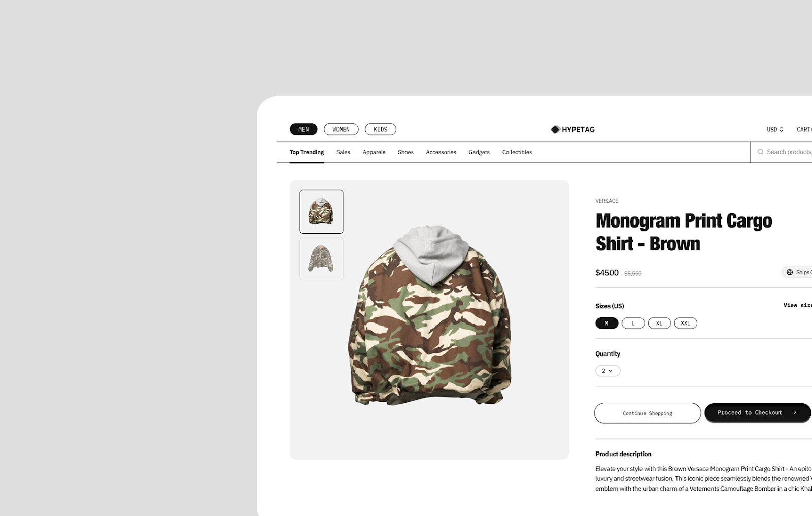Go to the Collectibles tab

(x=517, y=152)
